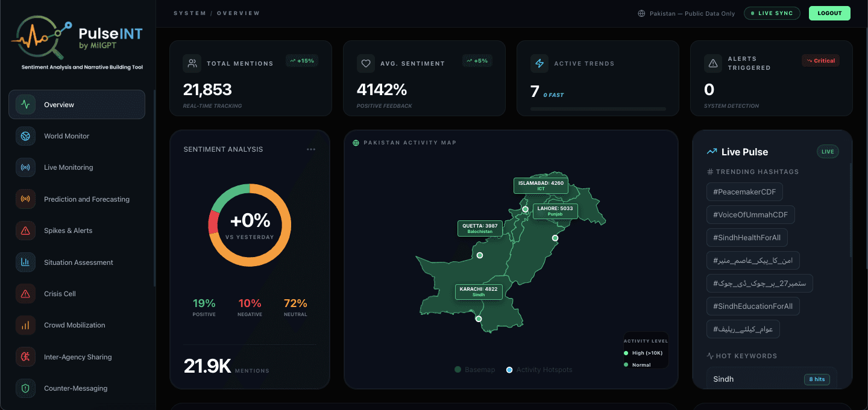Screen dimensions: 868x410
Task: Click the Active Trends lightning icon
Action: [x=539, y=63]
